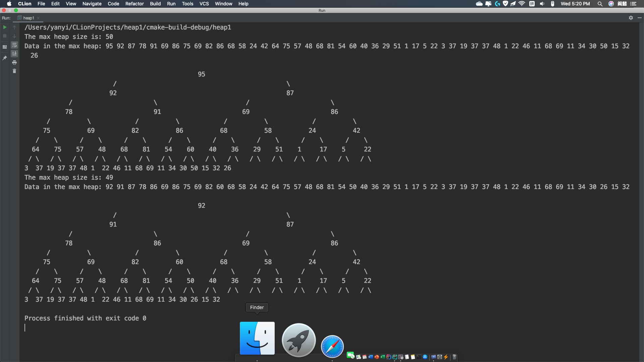Open the Edit menu
The image size is (644, 362).
55,4
